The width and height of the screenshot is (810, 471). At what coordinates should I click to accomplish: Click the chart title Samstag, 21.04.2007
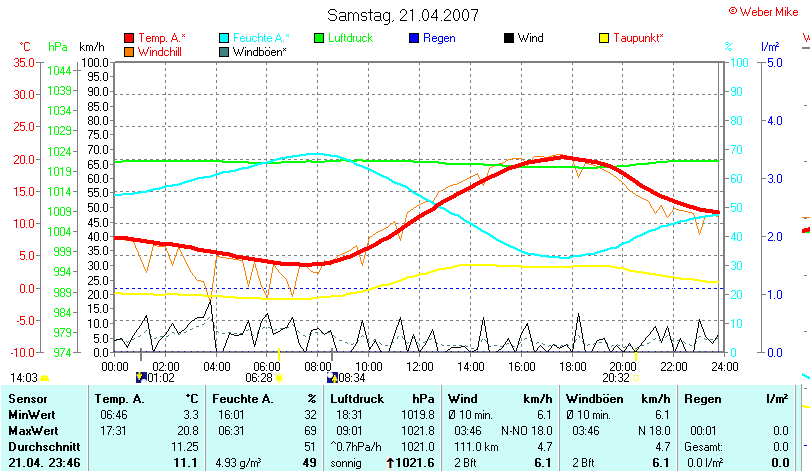[x=403, y=15]
